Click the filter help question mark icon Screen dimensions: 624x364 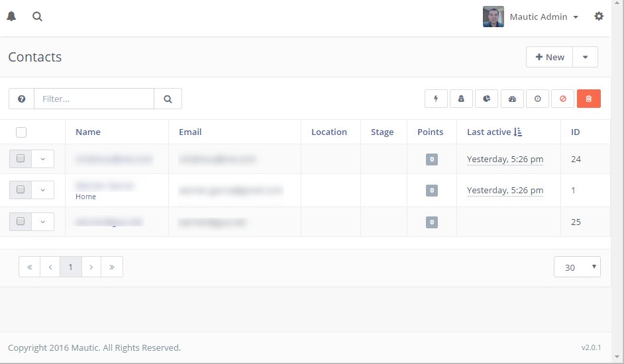(21, 99)
